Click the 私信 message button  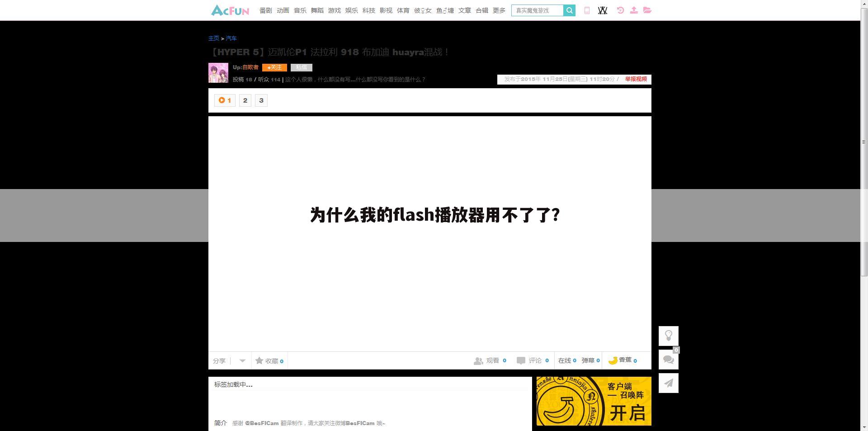[302, 67]
